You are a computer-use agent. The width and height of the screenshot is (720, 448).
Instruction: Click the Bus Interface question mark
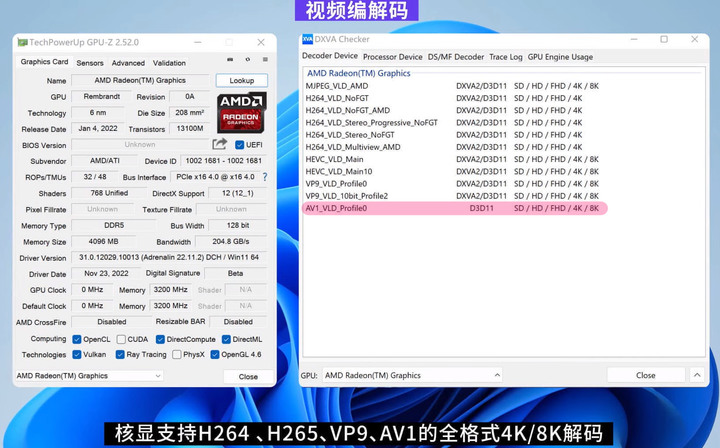pos(265,177)
